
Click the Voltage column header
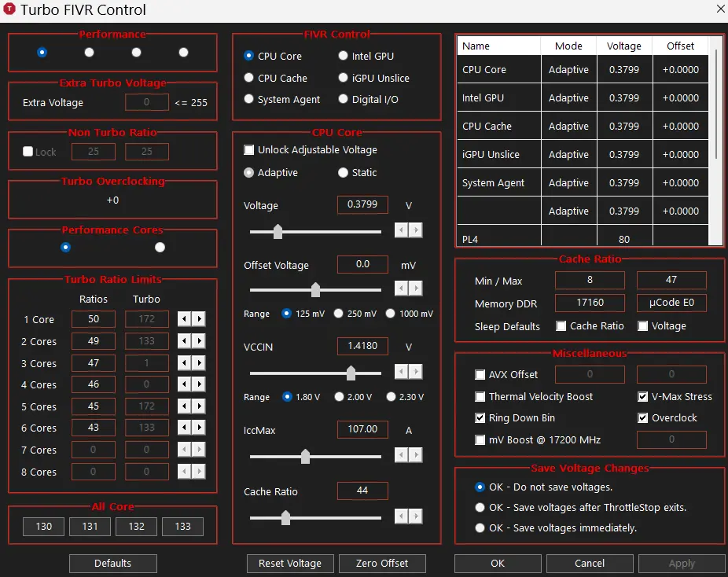pyautogui.click(x=624, y=46)
